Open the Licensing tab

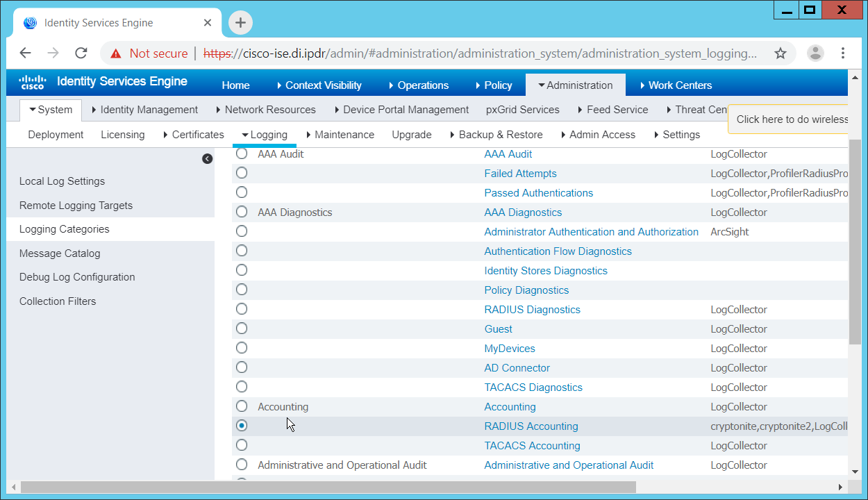(x=122, y=135)
